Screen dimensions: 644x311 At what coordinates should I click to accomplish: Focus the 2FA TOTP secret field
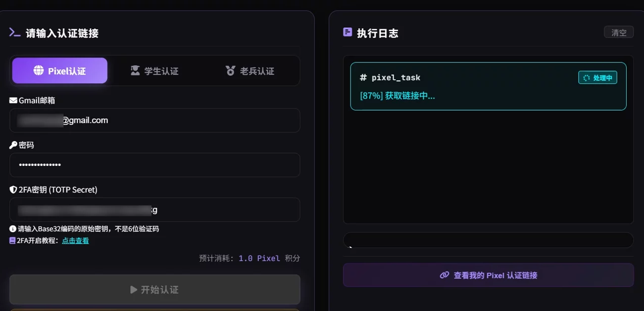[154, 209]
